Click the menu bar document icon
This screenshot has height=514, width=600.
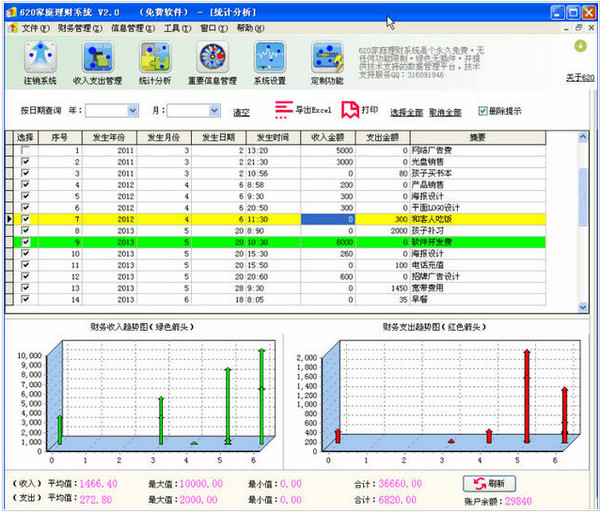pyautogui.click(x=13, y=28)
